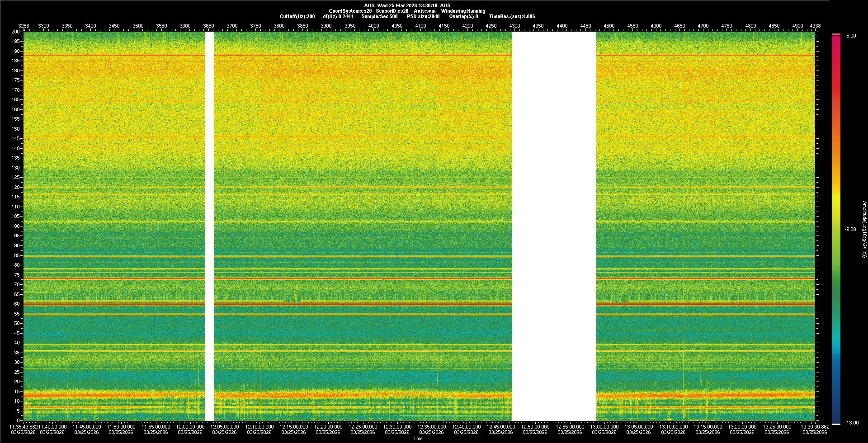The image size is (868, 443).
Task: Click the 60 Hz frequency axis label
Action: pyautogui.click(x=16, y=304)
